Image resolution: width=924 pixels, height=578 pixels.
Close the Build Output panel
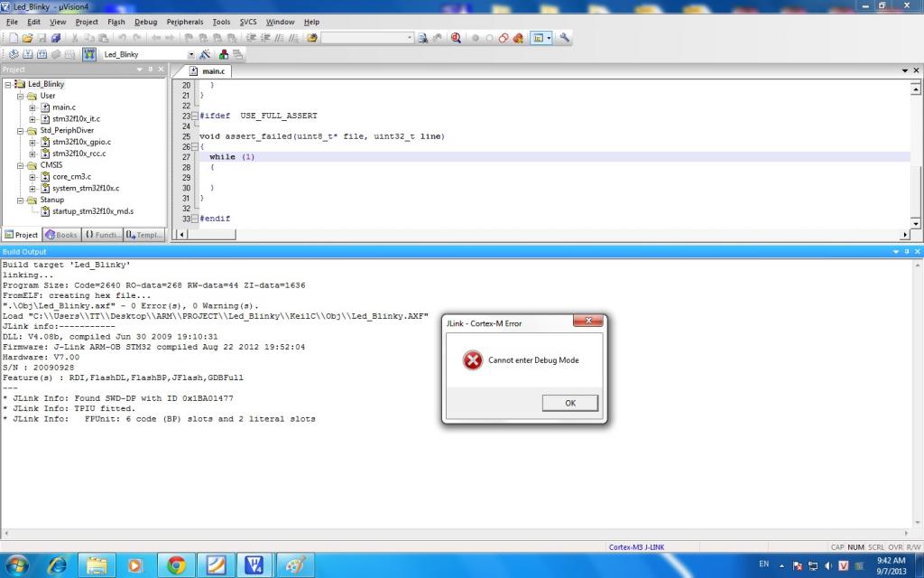pyautogui.click(x=917, y=251)
